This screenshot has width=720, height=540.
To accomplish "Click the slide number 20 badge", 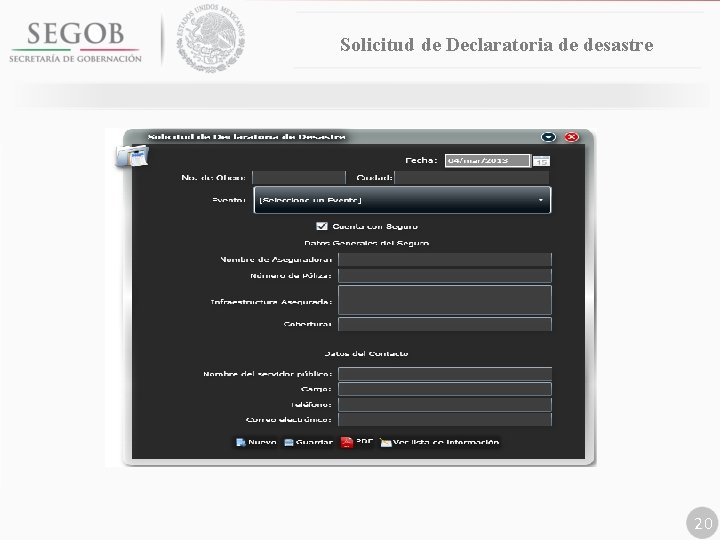I will (703, 523).
